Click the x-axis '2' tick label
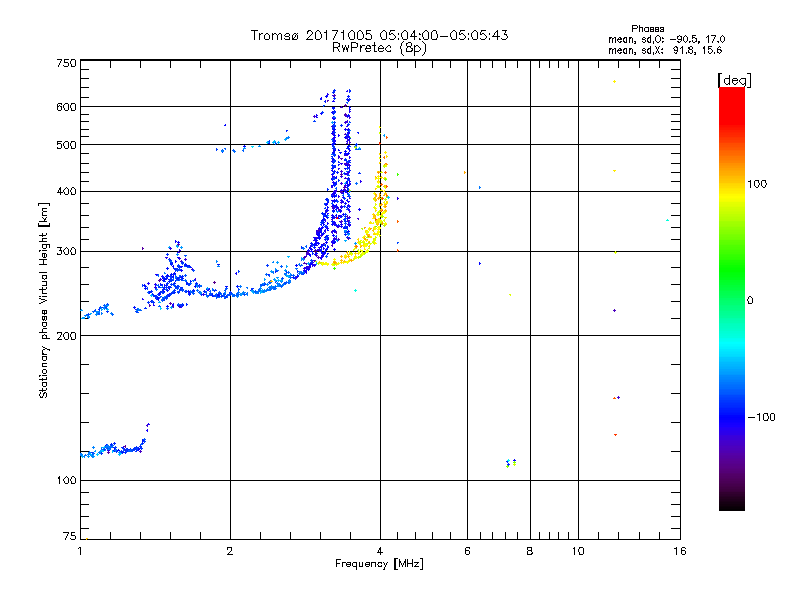 coord(230,551)
